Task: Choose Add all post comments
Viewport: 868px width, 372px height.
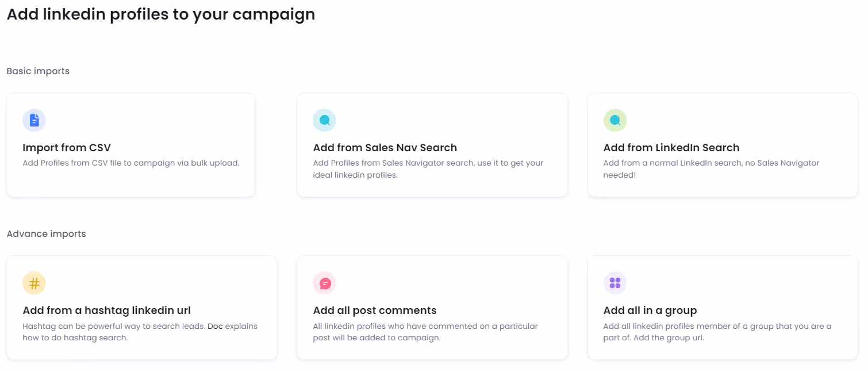Action: point(432,308)
